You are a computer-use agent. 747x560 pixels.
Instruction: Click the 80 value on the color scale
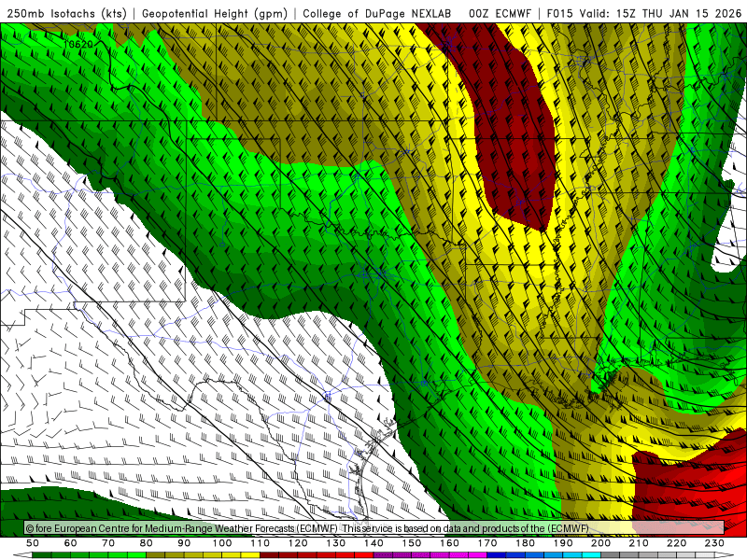click(x=147, y=543)
